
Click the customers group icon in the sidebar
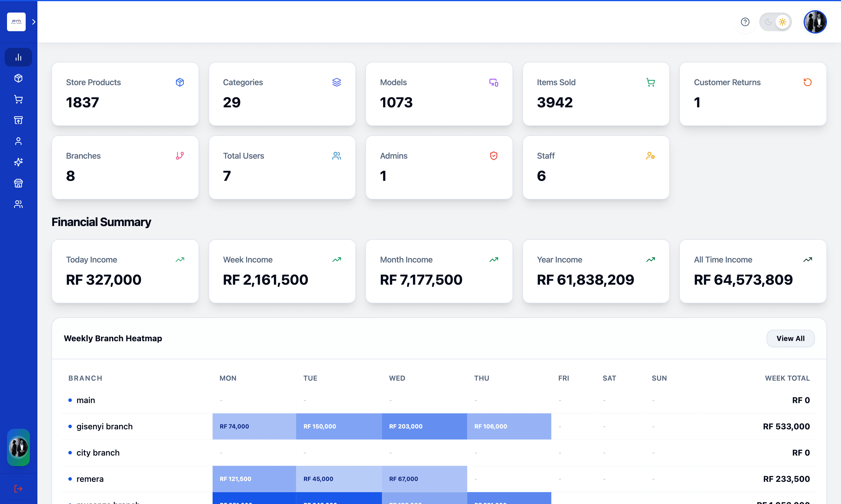coord(18,204)
